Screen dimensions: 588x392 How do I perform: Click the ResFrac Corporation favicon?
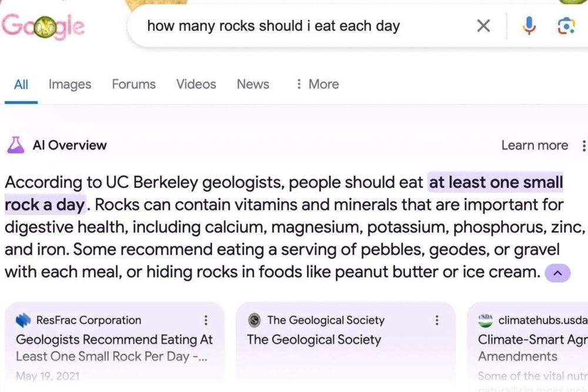tap(24, 320)
